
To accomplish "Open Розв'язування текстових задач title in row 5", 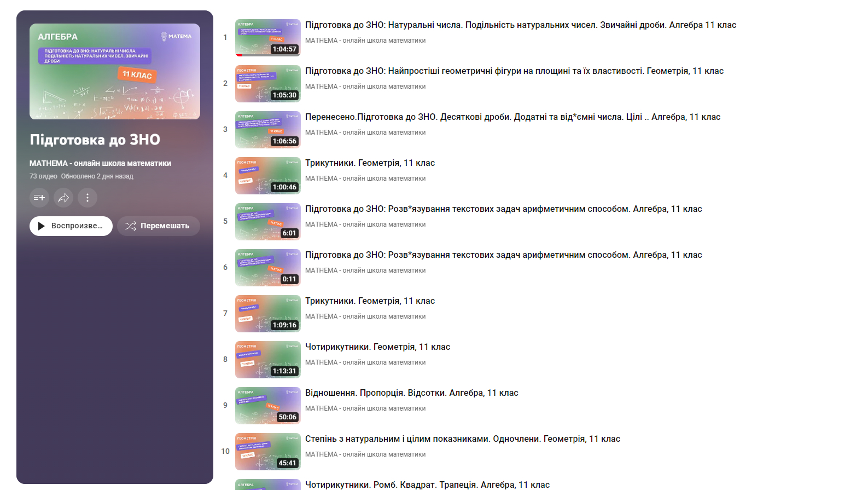I will click(x=503, y=209).
